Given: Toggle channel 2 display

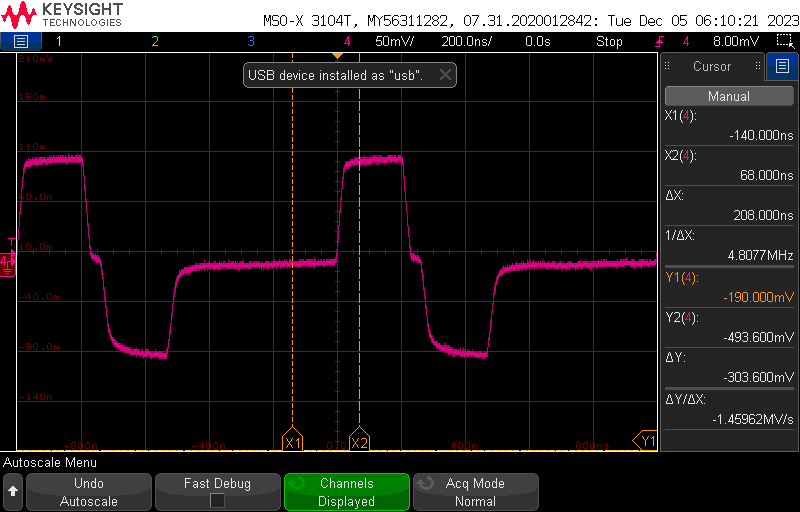Looking at the screenshot, I should [x=154, y=42].
